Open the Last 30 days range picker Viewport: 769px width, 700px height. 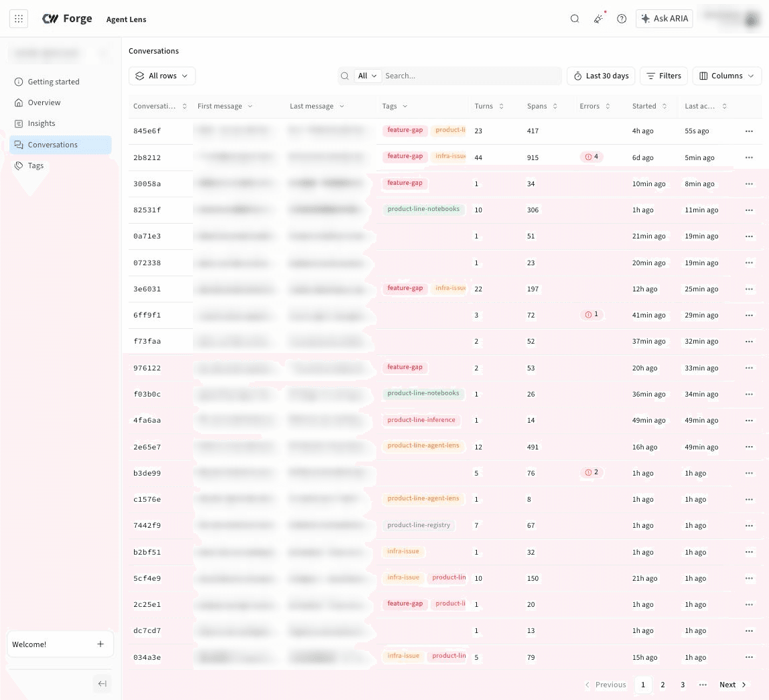pyautogui.click(x=601, y=76)
